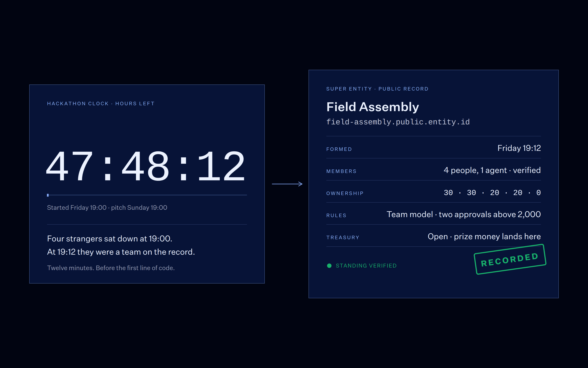Click the RULES row label
The height and width of the screenshot is (368, 588).
336,215
